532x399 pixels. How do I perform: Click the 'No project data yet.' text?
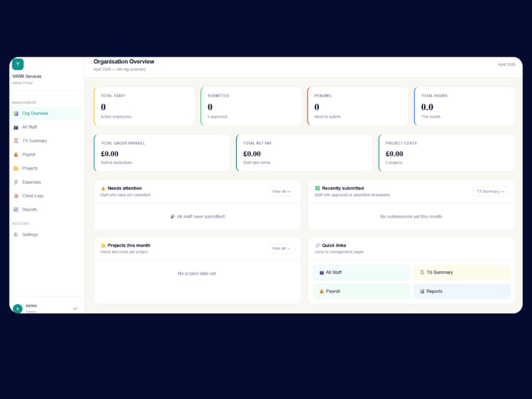point(197,273)
